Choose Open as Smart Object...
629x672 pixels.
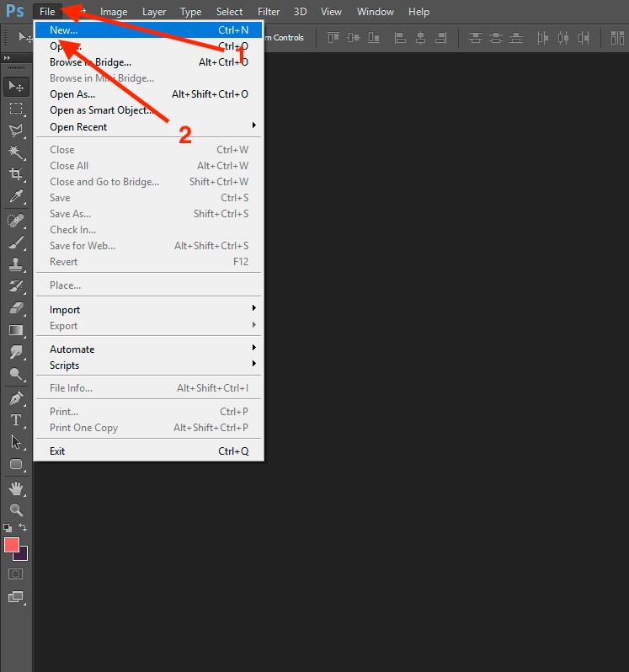pos(149,110)
